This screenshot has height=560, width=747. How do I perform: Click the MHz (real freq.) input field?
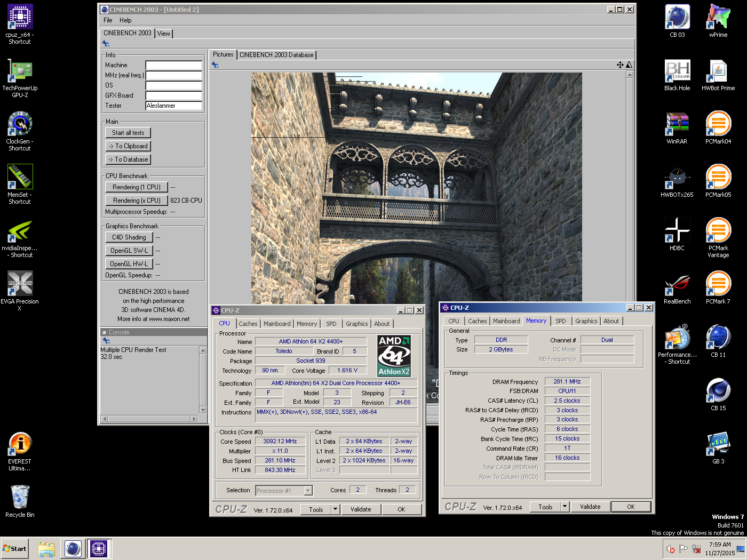[174, 75]
